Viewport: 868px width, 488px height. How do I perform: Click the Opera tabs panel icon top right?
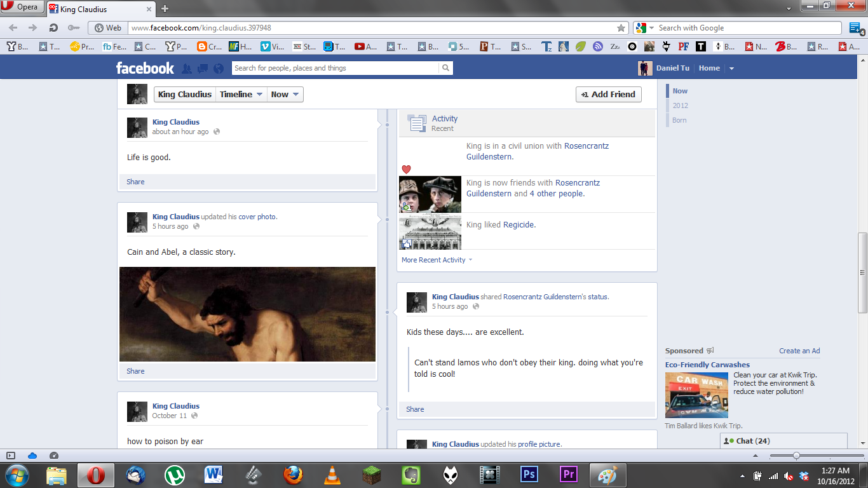[855, 28]
